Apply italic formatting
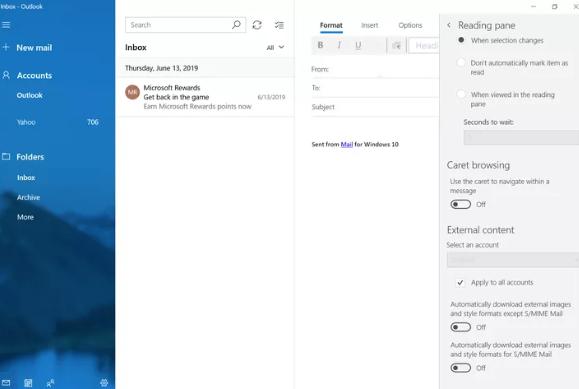Image resolution: width=579 pixels, height=389 pixels. [339, 45]
